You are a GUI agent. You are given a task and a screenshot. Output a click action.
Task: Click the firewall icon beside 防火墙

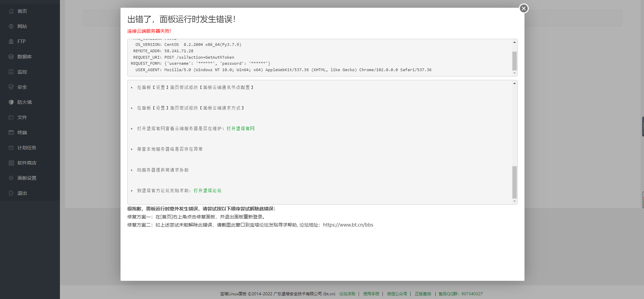pos(11,102)
